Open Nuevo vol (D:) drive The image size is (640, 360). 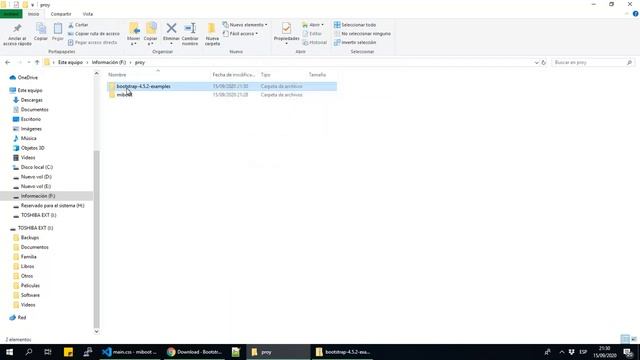[x=36, y=177]
